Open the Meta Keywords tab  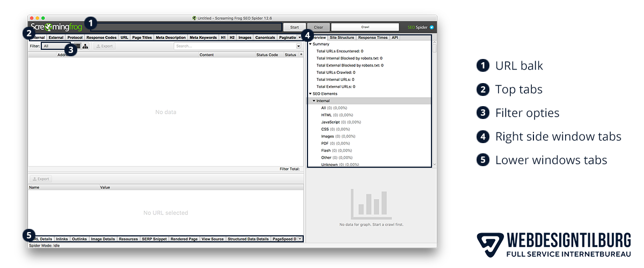(x=203, y=38)
